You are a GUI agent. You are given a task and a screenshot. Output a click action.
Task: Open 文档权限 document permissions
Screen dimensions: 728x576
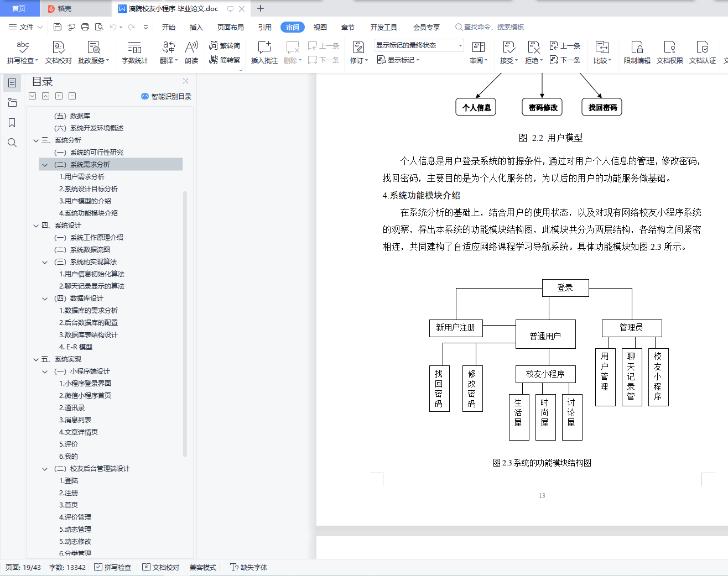pyautogui.click(x=669, y=53)
